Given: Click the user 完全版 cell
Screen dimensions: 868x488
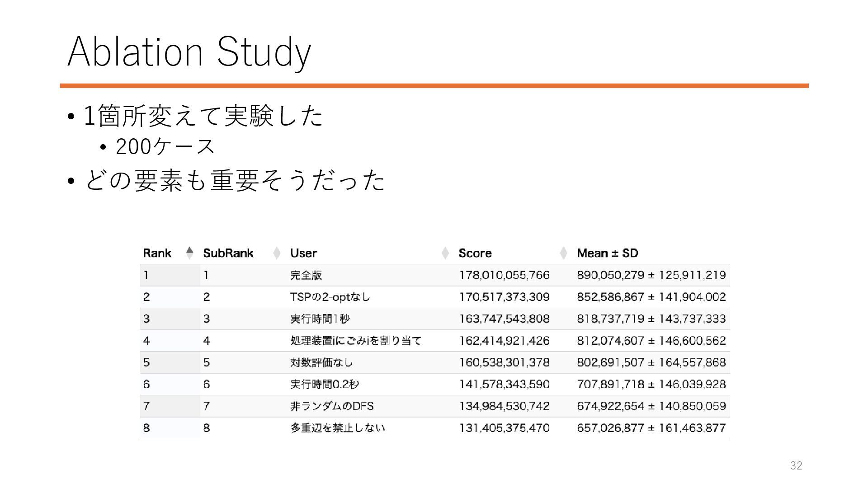Looking at the screenshot, I should [306, 275].
